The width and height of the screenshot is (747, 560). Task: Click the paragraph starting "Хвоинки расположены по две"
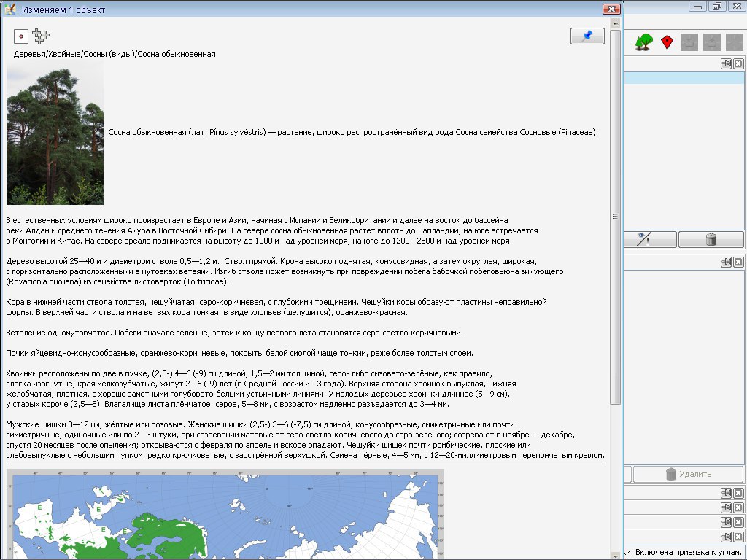click(x=261, y=389)
